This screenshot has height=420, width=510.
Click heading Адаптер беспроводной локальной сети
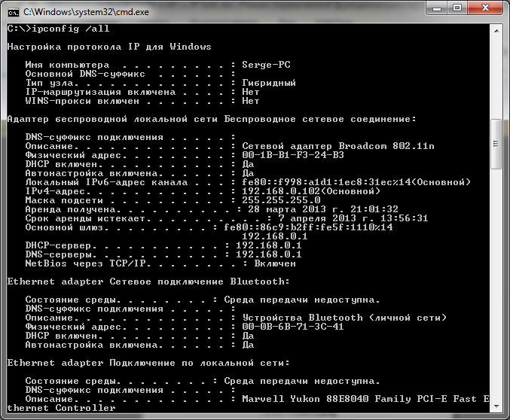[x=112, y=119]
